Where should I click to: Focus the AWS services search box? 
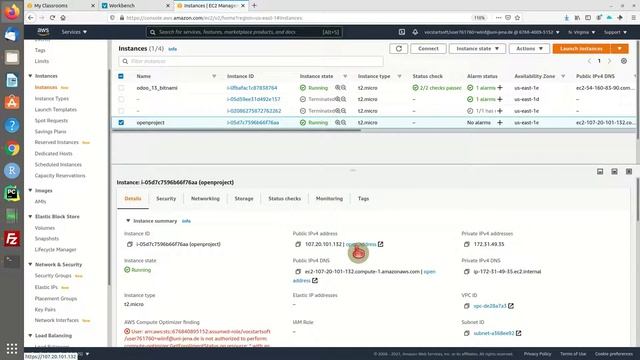click(244, 32)
